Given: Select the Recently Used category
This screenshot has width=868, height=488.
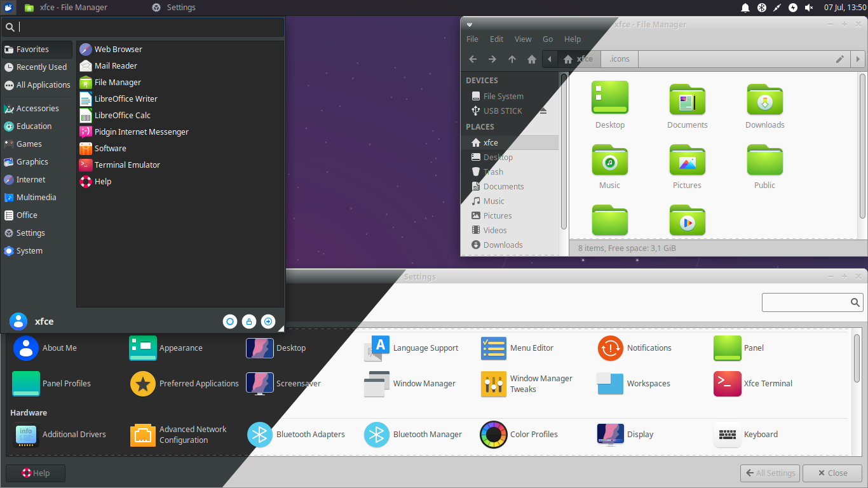Looking at the screenshot, I should click(37, 67).
